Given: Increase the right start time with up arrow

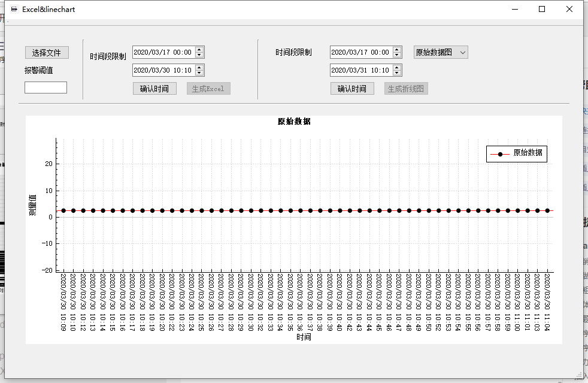Looking at the screenshot, I should click(397, 50).
